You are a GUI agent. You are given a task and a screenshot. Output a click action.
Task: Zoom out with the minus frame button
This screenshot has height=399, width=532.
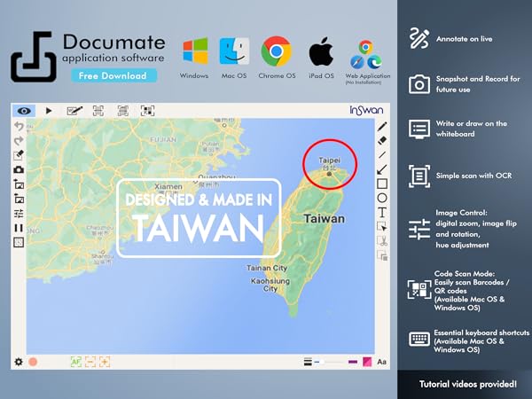click(90, 362)
